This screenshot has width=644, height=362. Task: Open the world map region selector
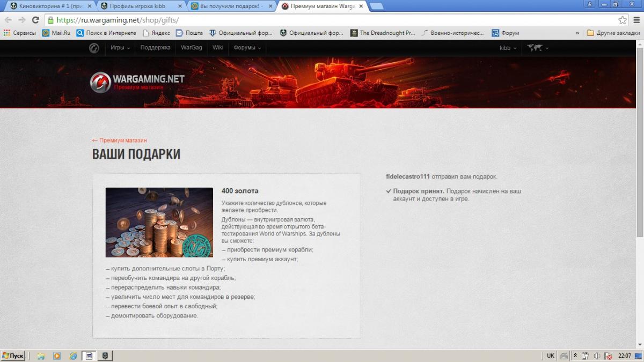pyautogui.click(x=538, y=48)
